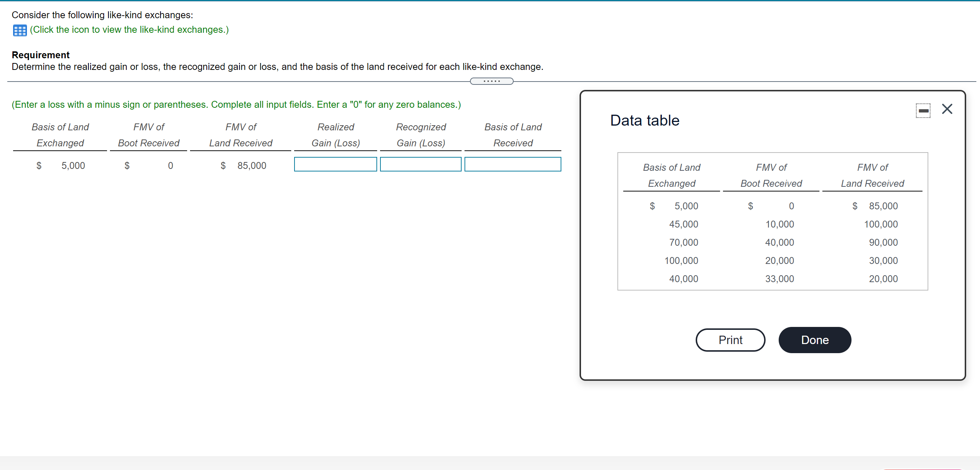The height and width of the screenshot is (470, 980).
Task: Click the Recognized Gain (Loss) input field
Action: (420, 165)
